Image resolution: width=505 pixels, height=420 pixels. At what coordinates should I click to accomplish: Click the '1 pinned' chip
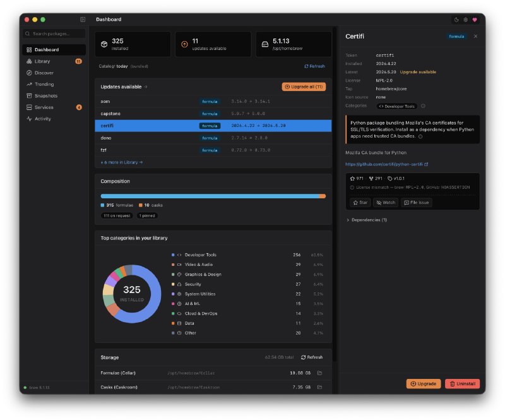(x=147, y=215)
